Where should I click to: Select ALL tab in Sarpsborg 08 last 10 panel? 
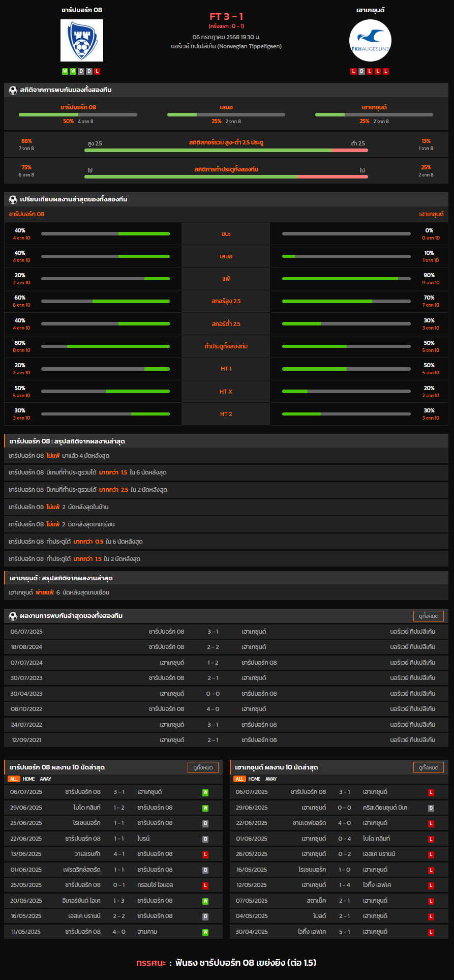point(14,779)
